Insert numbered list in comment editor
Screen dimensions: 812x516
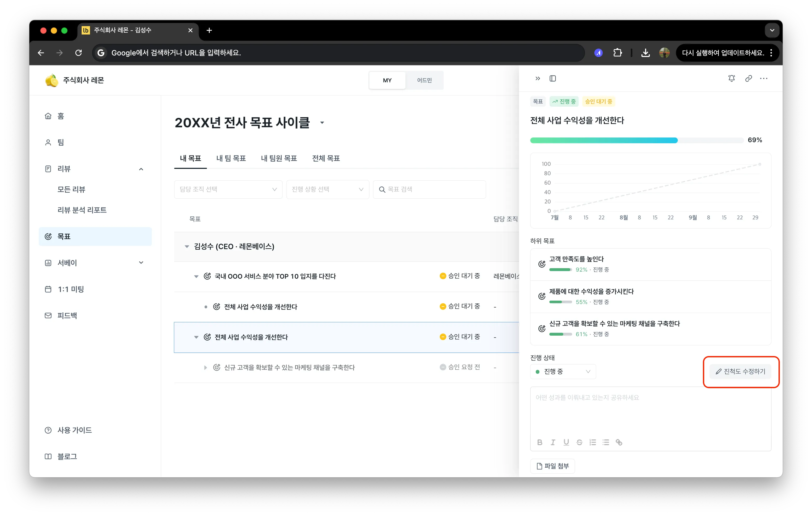pyautogui.click(x=593, y=442)
